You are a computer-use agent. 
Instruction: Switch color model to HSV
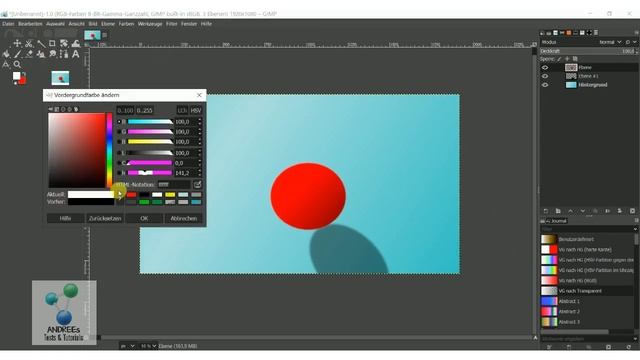(196, 111)
